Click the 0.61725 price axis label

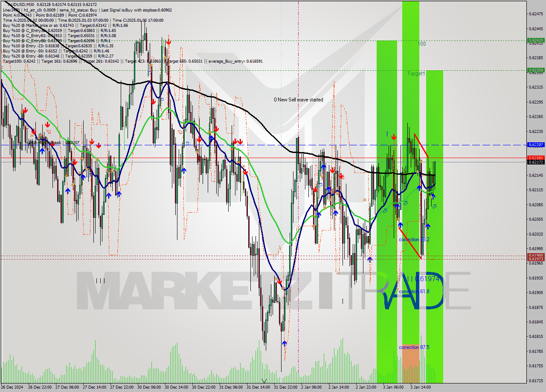(x=536, y=380)
